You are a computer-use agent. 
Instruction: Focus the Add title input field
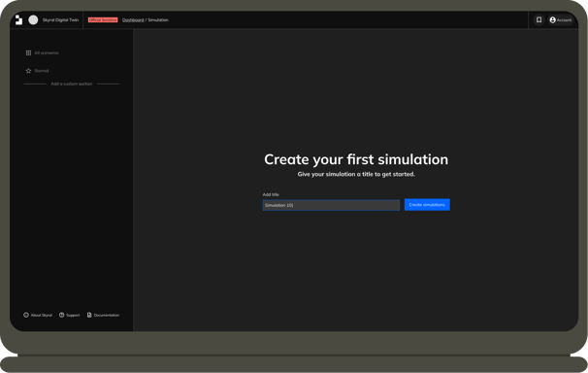pos(331,205)
